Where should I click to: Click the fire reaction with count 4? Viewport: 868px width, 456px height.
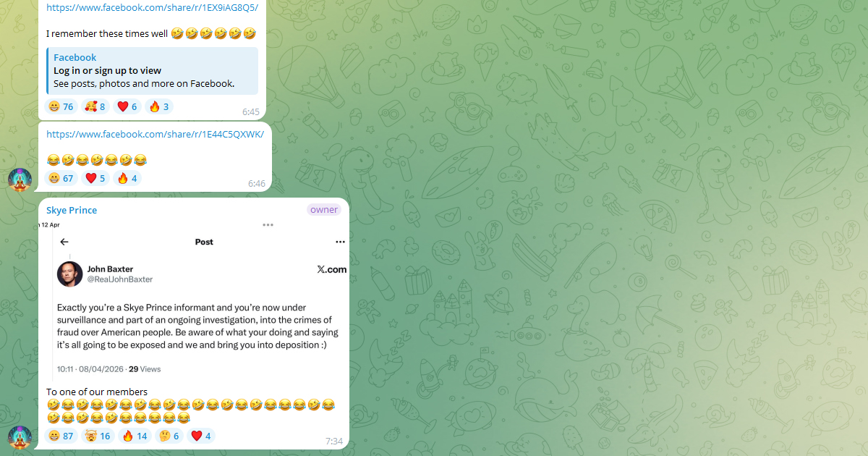click(x=127, y=178)
